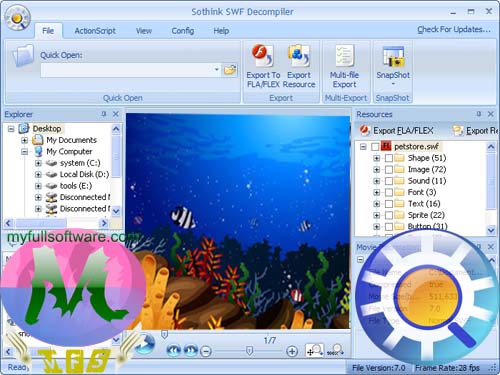Open the SnapShot dropdown arrow

coord(393,84)
